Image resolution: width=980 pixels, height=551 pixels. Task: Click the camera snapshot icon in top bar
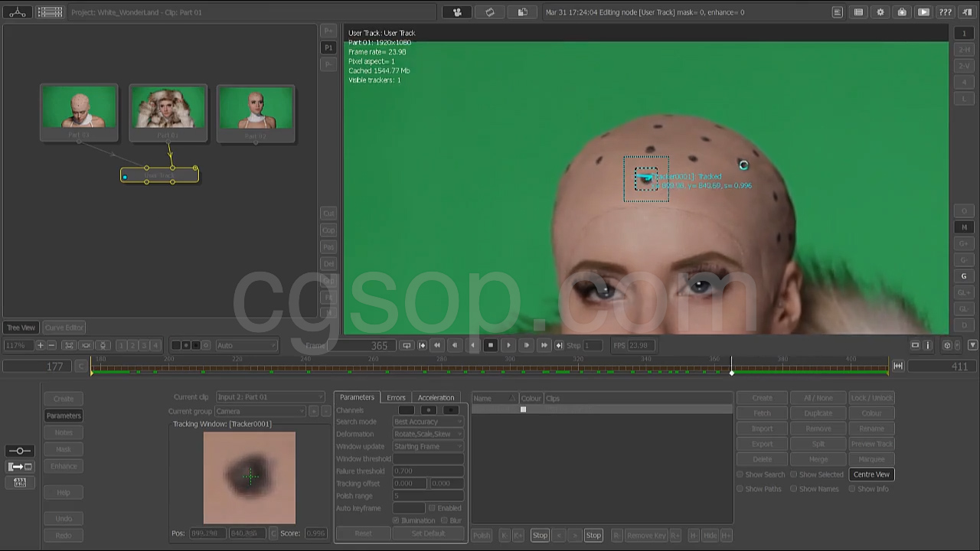point(902,12)
